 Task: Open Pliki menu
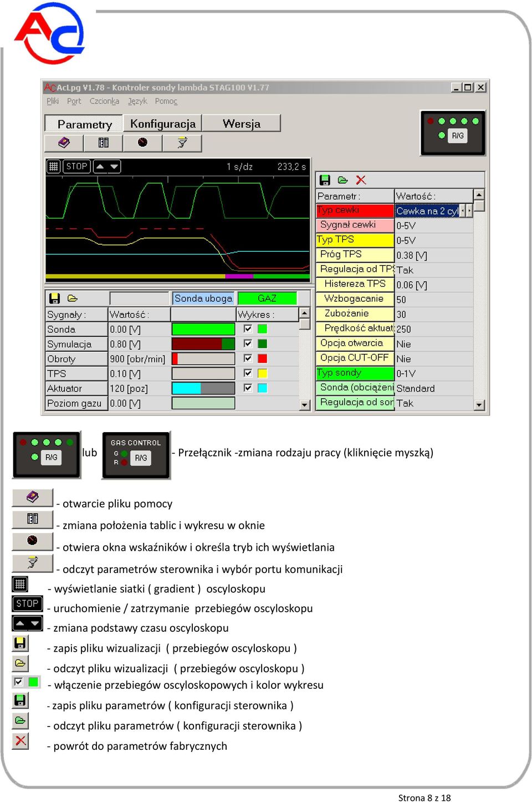point(53,101)
